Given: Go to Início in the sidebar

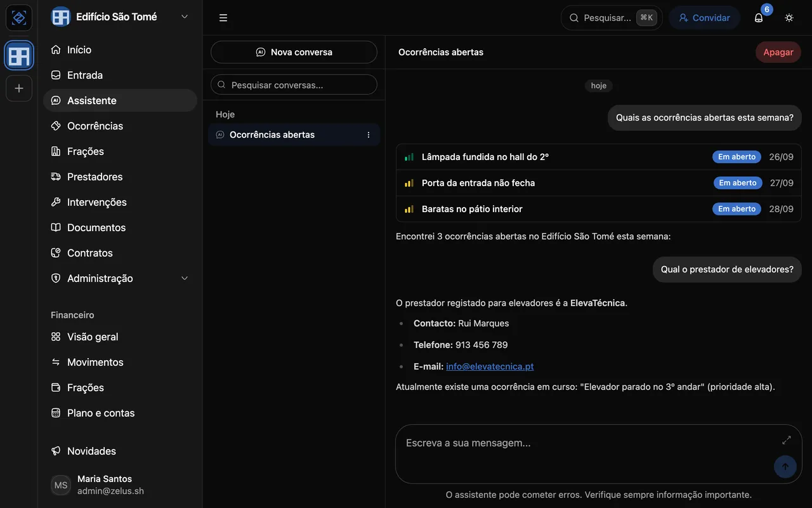Looking at the screenshot, I should 120,50.
